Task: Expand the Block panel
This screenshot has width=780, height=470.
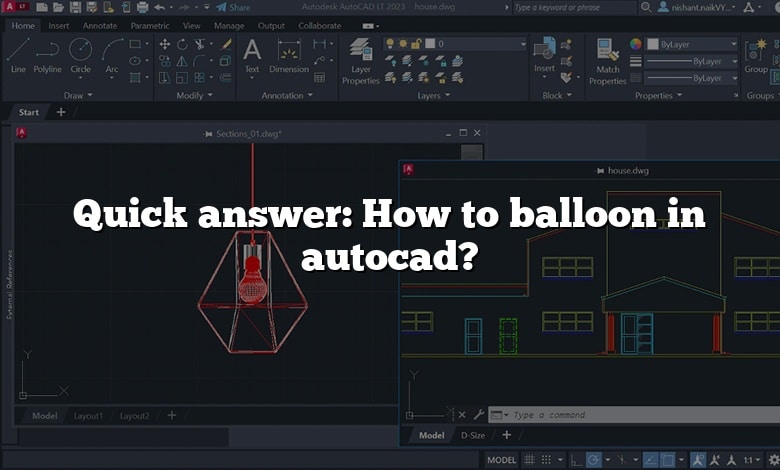Action: tap(557, 95)
